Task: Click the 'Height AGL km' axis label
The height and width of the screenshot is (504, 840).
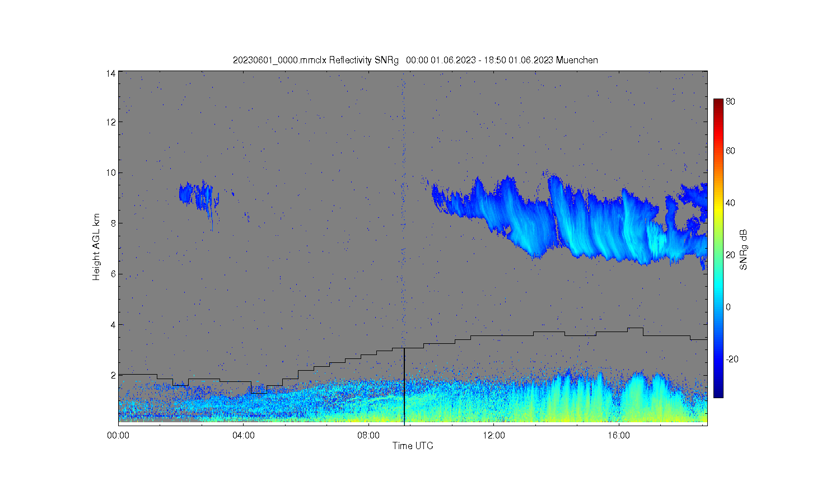Action: pyautogui.click(x=96, y=248)
